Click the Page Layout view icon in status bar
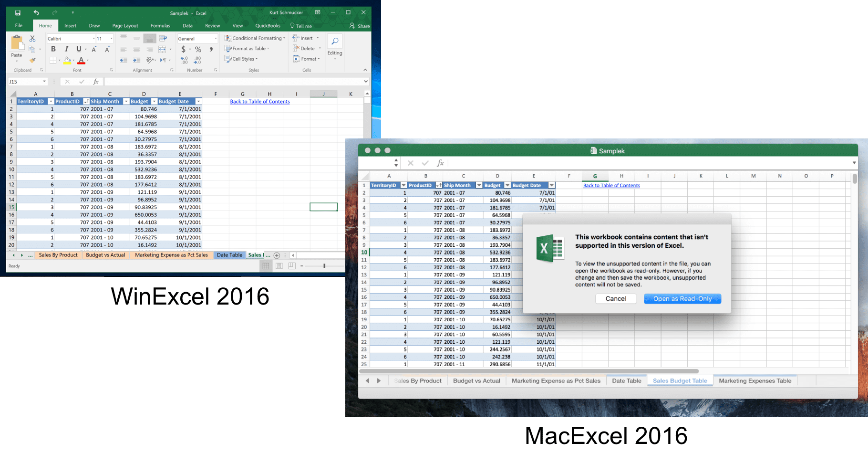The width and height of the screenshot is (868, 464). (279, 266)
